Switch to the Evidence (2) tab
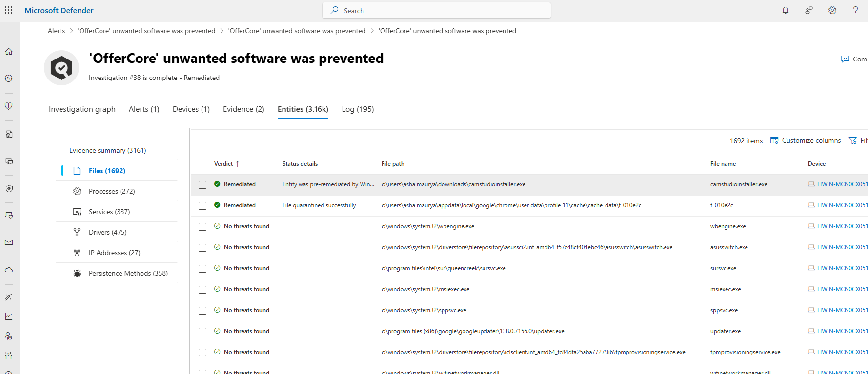The width and height of the screenshot is (868, 374). click(243, 109)
